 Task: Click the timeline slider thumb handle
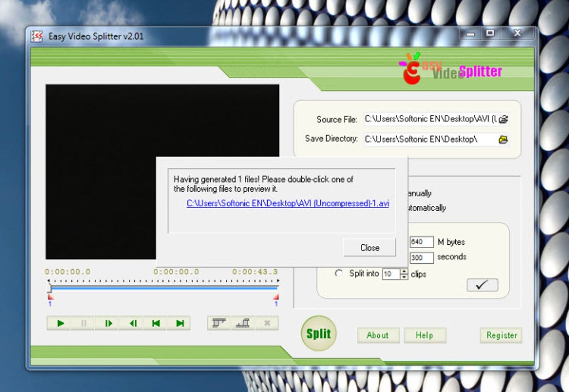click(x=49, y=288)
